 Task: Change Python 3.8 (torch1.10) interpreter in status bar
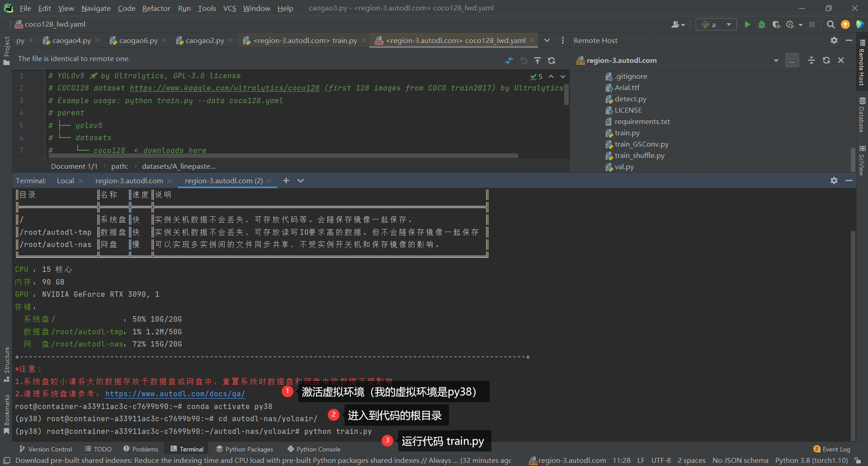[x=811, y=461]
